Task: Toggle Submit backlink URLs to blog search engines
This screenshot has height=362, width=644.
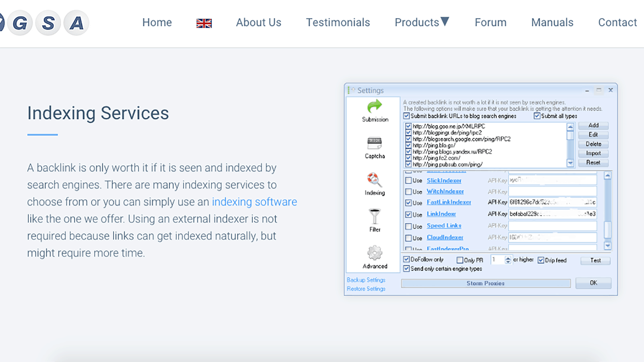Action: click(407, 116)
